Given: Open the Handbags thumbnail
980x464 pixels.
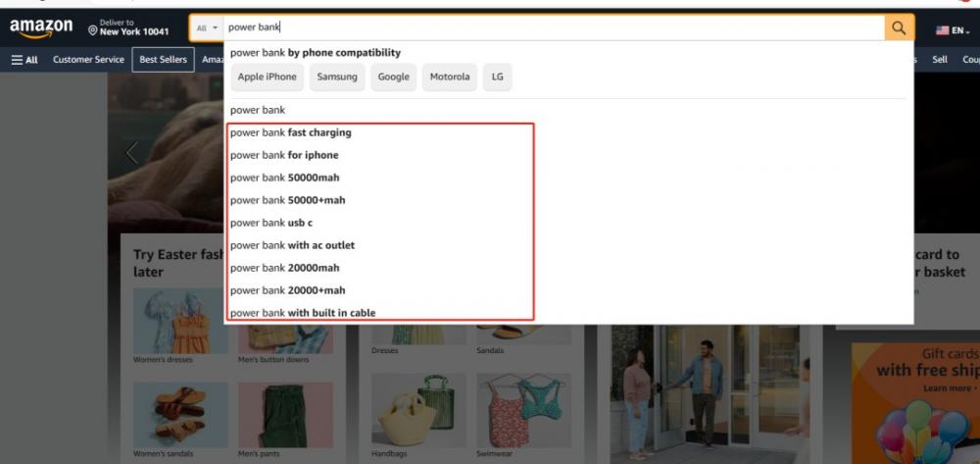Looking at the screenshot, I should (418, 410).
